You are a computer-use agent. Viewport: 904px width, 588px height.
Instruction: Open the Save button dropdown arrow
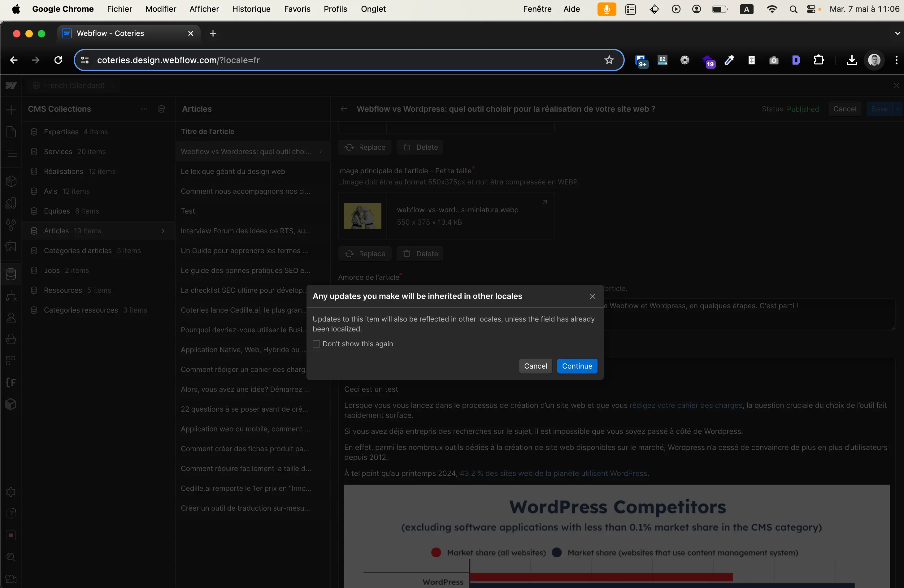[x=897, y=109]
